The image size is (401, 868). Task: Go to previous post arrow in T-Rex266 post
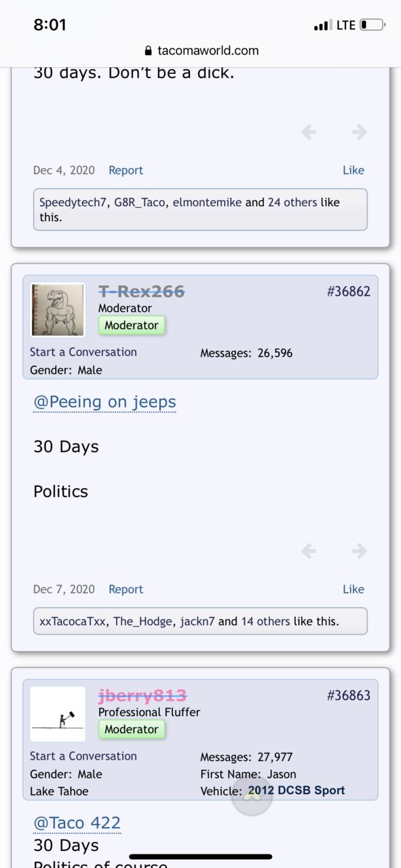point(309,551)
